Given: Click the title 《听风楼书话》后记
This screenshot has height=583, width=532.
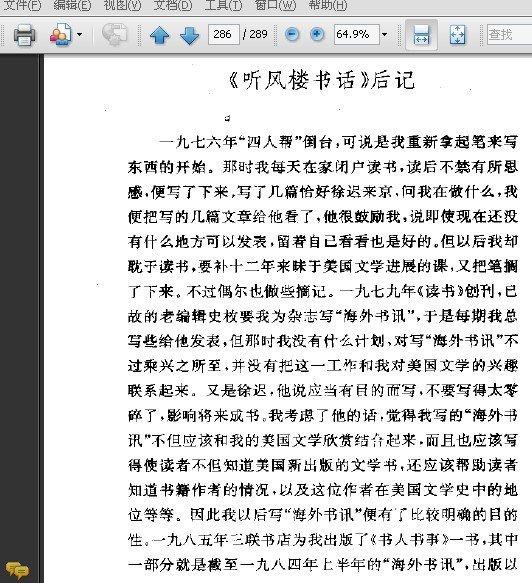Looking at the screenshot, I should 321,80.
